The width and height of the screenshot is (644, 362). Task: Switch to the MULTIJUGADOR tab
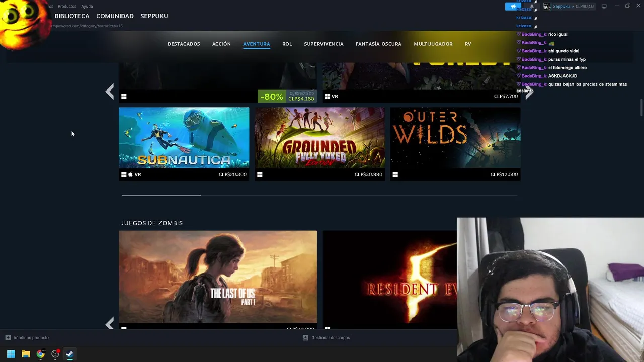tap(433, 44)
